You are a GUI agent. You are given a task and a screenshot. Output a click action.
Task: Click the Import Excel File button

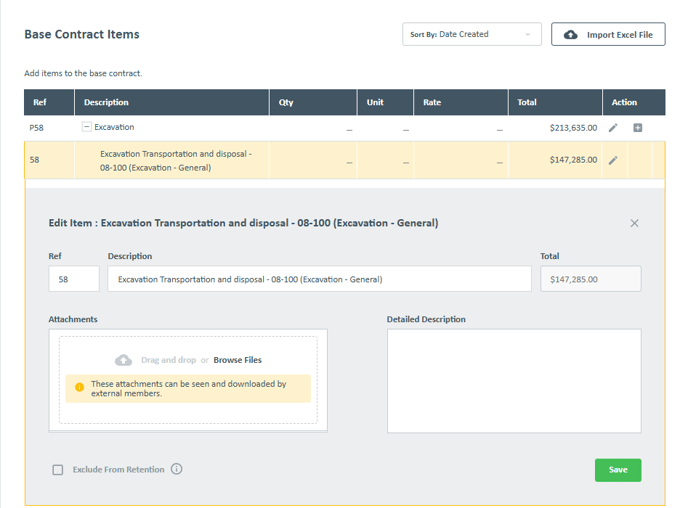click(608, 35)
